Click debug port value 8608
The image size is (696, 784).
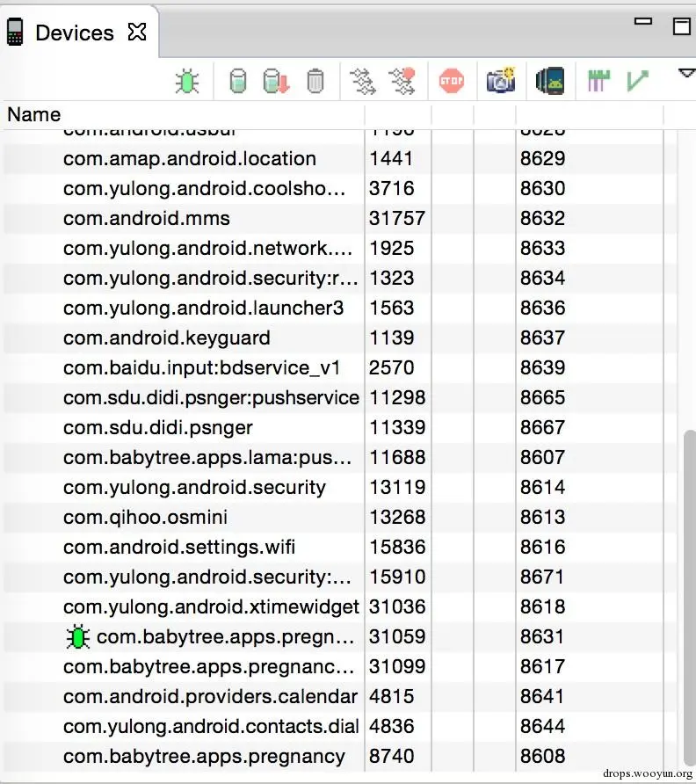(x=542, y=757)
